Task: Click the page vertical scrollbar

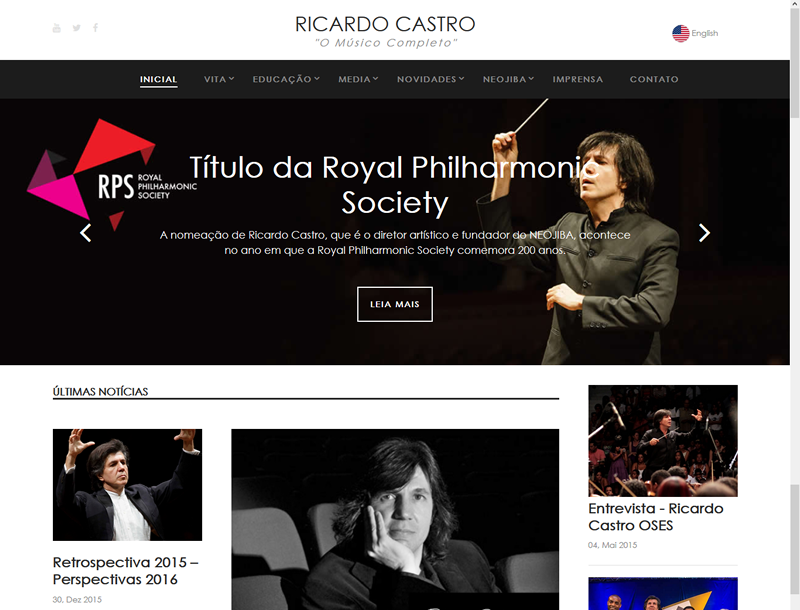Action: pos(795,305)
